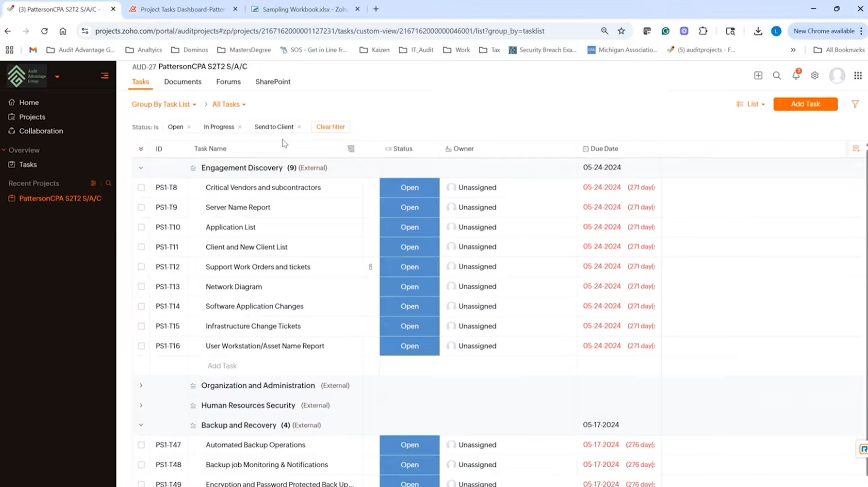Image resolution: width=868 pixels, height=487 pixels.
Task: Open Chrome apps grid bookmark icon
Action: coord(9,50)
